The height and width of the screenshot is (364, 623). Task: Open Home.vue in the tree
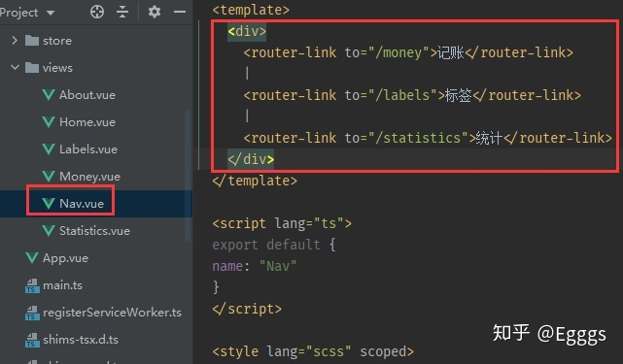click(87, 122)
